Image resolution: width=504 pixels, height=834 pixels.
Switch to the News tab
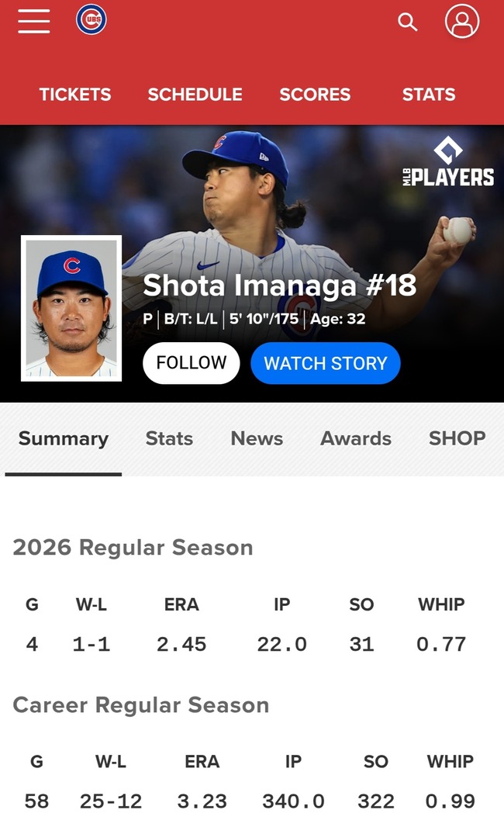(257, 438)
